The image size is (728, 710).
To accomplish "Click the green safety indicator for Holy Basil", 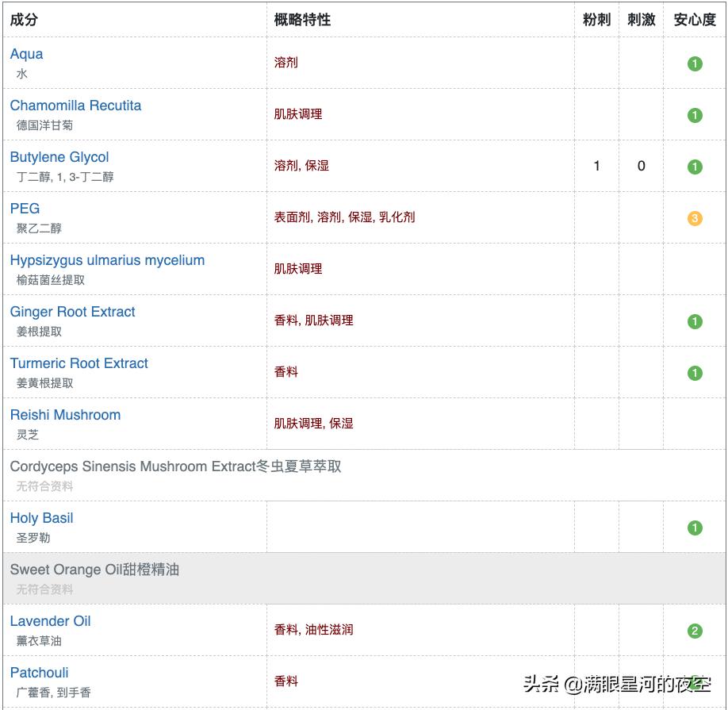I will point(695,526).
